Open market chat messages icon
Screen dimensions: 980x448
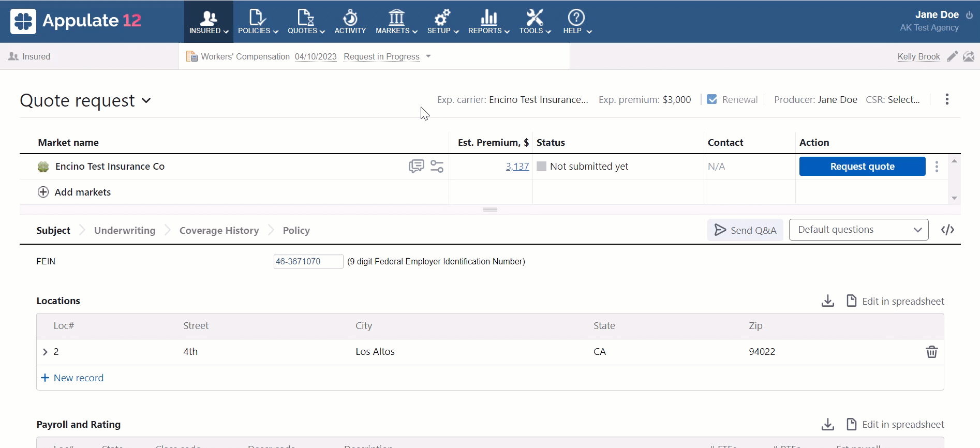[x=416, y=166]
